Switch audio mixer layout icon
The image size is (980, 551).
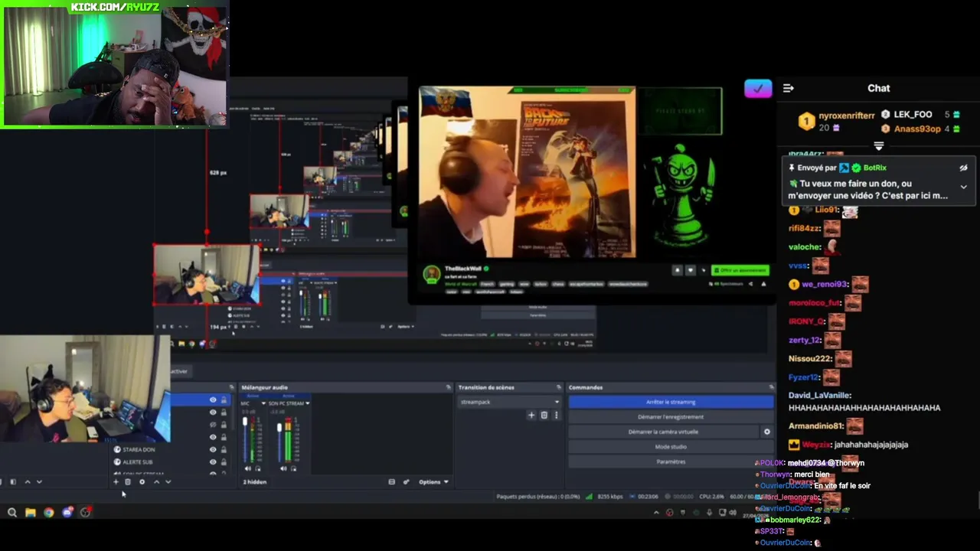click(391, 482)
